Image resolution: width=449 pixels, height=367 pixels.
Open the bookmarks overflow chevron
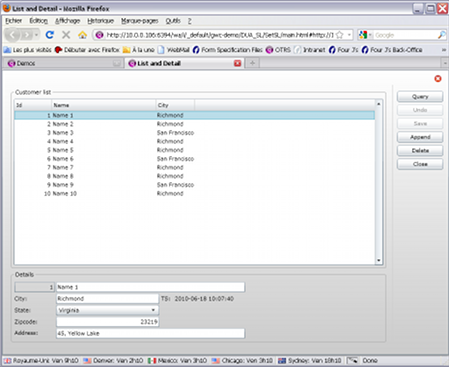444,50
